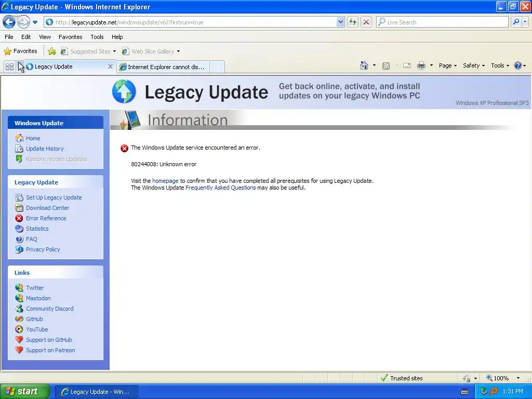Click the Forward navigation arrow
The width and height of the screenshot is (532, 399).
pyautogui.click(x=23, y=22)
